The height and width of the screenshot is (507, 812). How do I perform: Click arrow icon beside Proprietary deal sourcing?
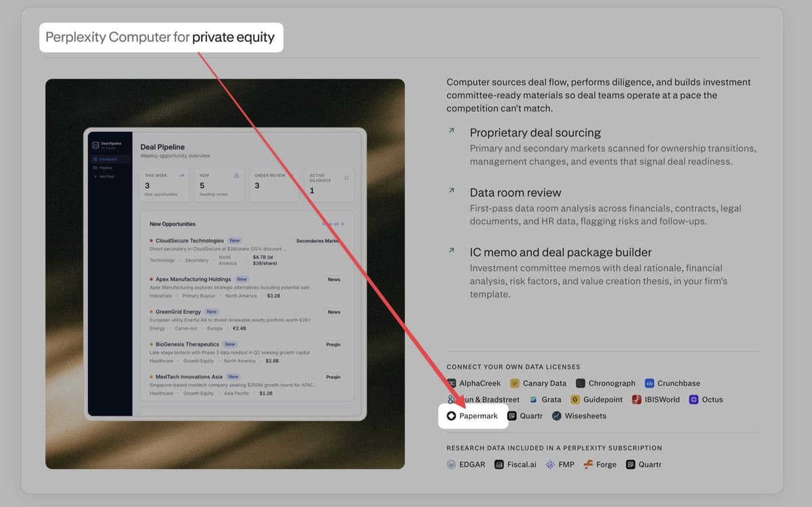click(x=451, y=131)
